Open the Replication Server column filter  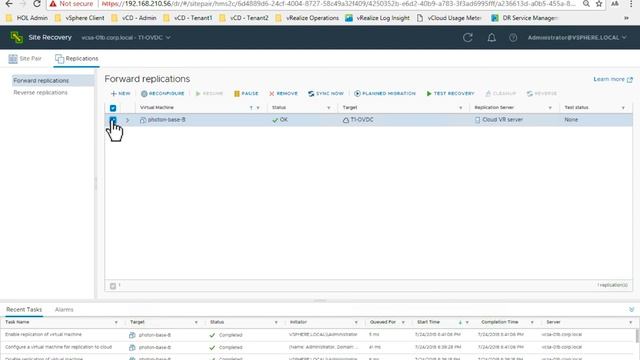tap(550, 108)
